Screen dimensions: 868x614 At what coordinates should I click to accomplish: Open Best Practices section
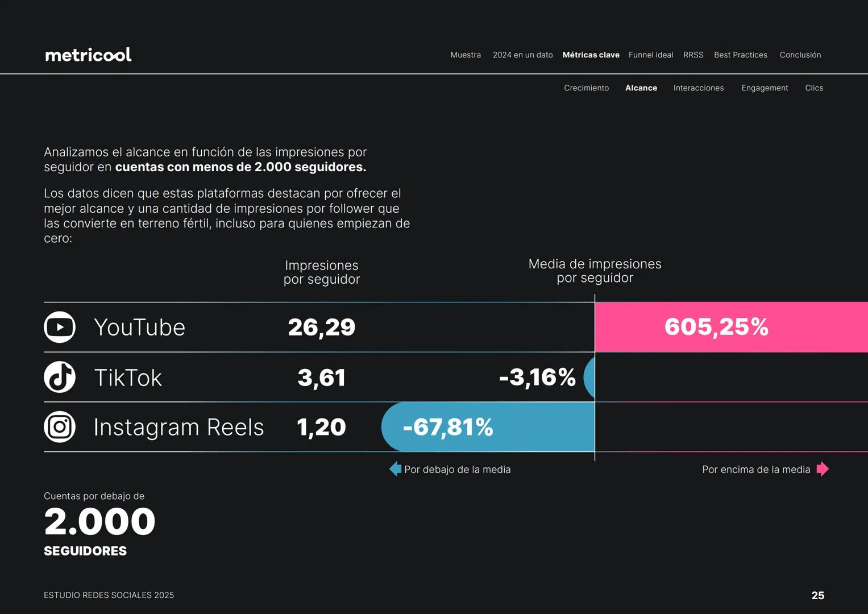click(x=740, y=55)
